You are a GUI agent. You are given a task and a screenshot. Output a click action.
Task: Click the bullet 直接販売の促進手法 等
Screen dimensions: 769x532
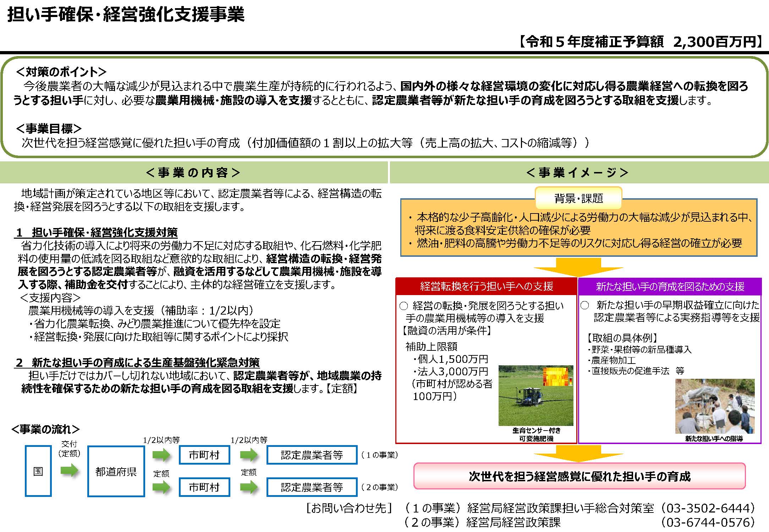[636, 371]
